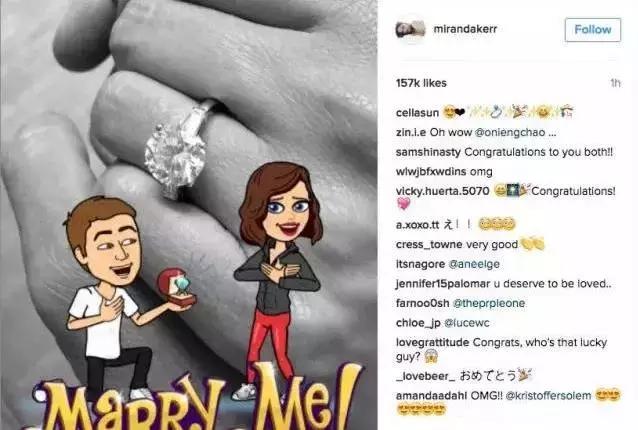
Task: Click the Follow button
Action: click(593, 30)
